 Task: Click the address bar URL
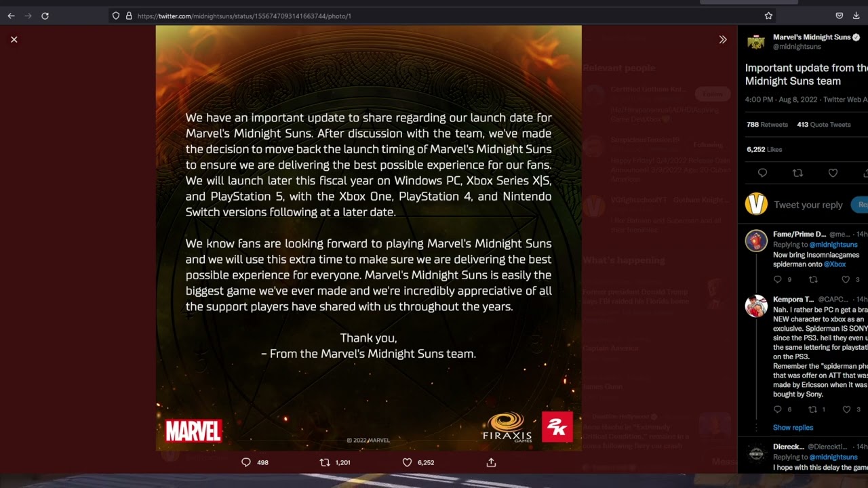coord(244,16)
